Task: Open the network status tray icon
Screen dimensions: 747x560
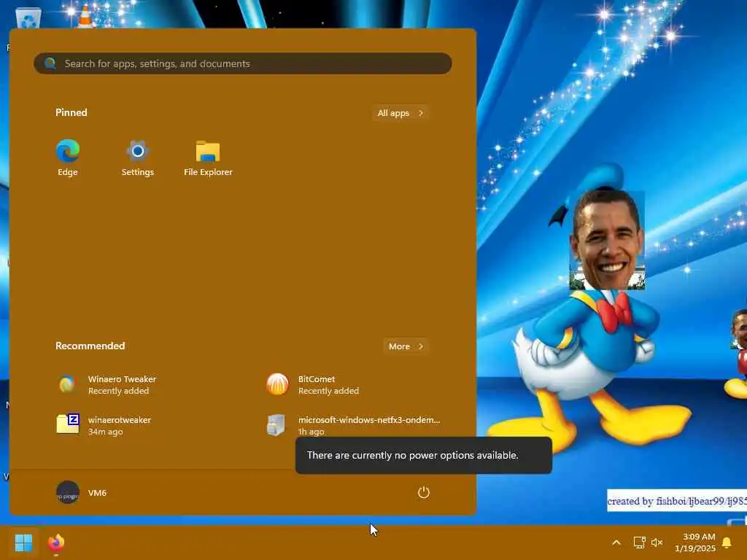Action: point(639,542)
